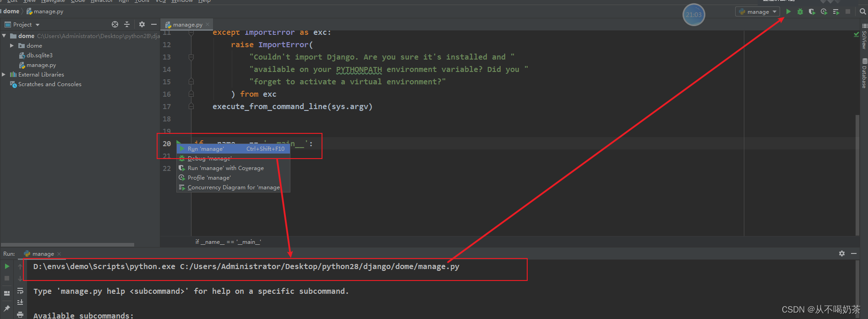Close the manage Run tab
This screenshot has height=319, width=868.
(x=59, y=253)
